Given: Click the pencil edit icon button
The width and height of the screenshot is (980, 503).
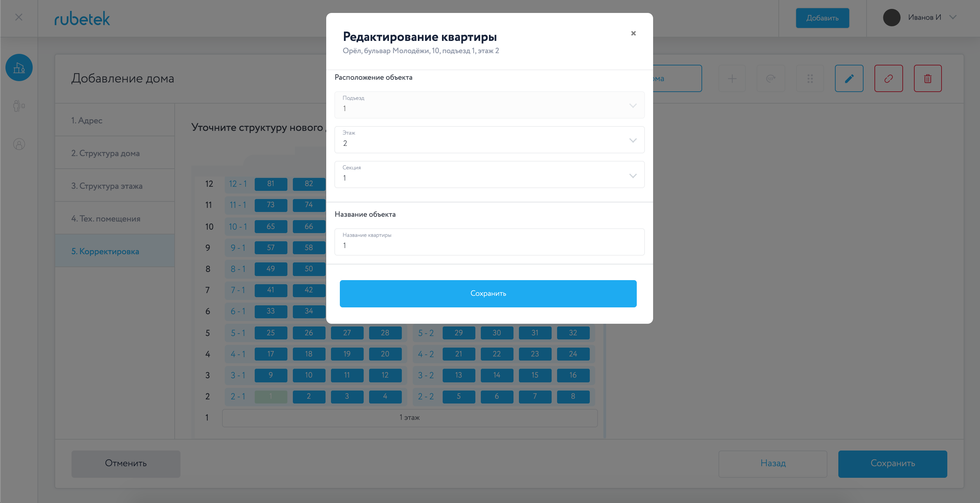Looking at the screenshot, I should pos(849,78).
